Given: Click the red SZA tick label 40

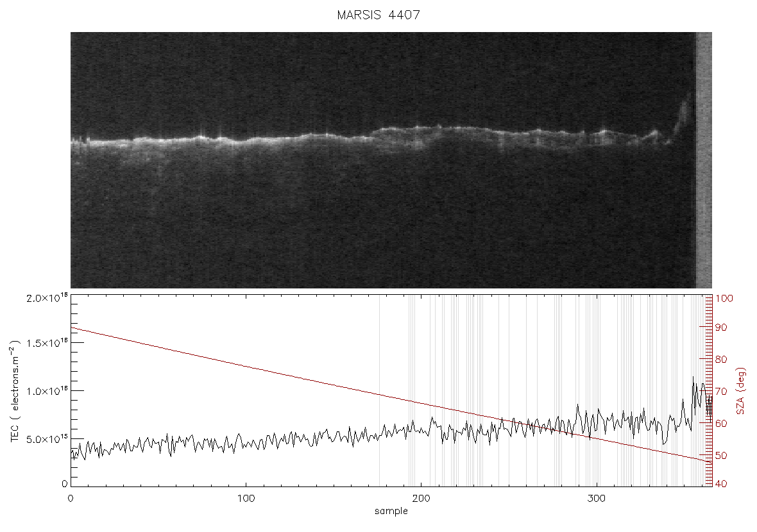Looking at the screenshot, I should click(721, 484).
